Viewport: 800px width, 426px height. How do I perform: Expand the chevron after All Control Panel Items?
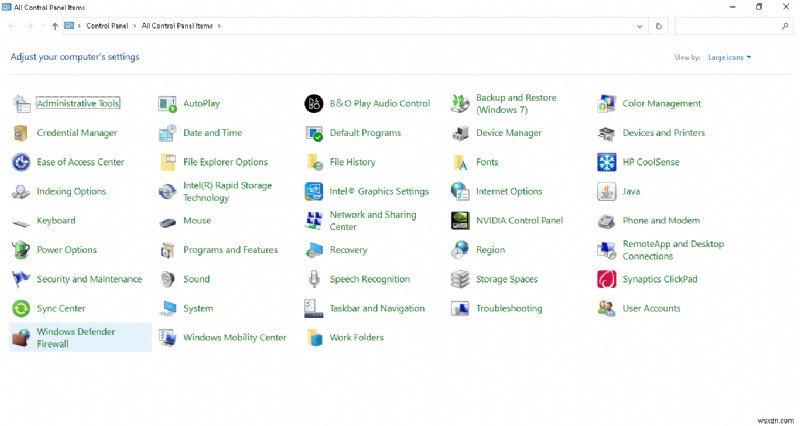pyautogui.click(x=219, y=26)
